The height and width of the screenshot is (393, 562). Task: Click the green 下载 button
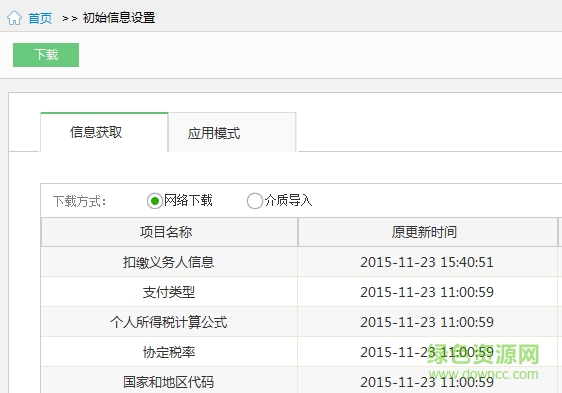46,55
